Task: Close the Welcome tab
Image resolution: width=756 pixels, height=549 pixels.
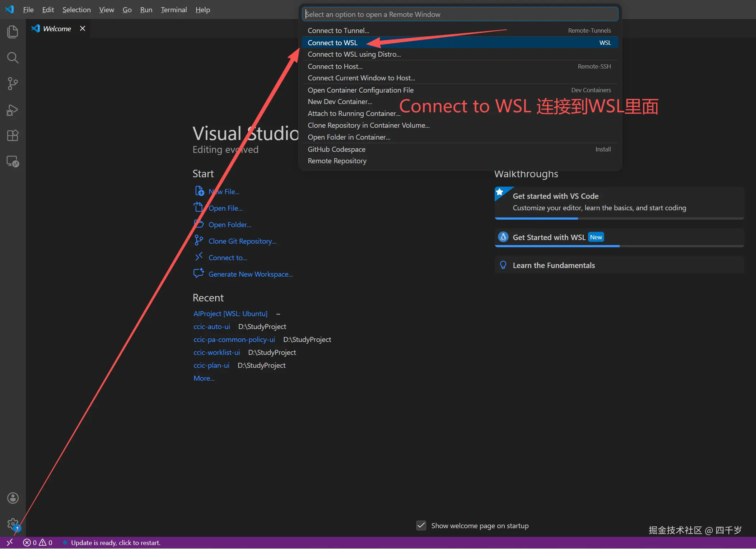Action: pyautogui.click(x=83, y=28)
